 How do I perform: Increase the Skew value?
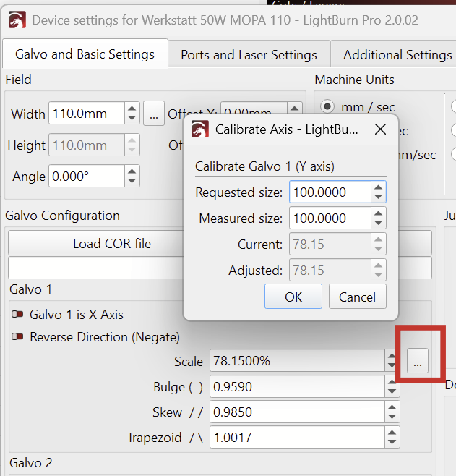pyautogui.click(x=392, y=407)
